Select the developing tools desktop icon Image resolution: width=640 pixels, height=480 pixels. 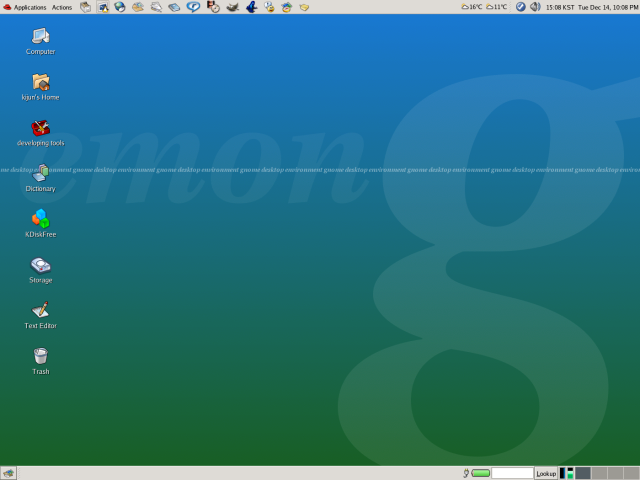click(40, 133)
